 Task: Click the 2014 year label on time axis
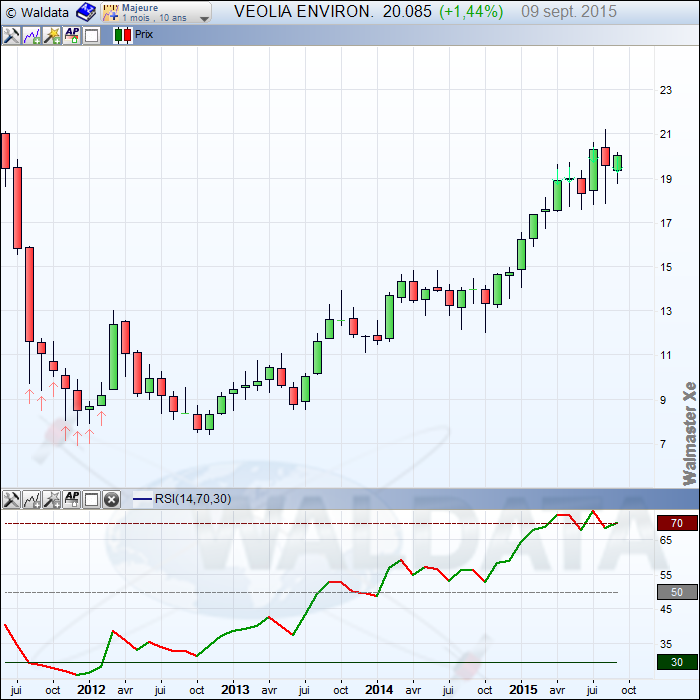(x=379, y=690)
